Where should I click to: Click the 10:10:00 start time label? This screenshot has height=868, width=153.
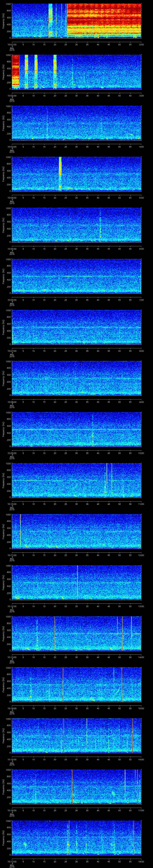point(12,504)
